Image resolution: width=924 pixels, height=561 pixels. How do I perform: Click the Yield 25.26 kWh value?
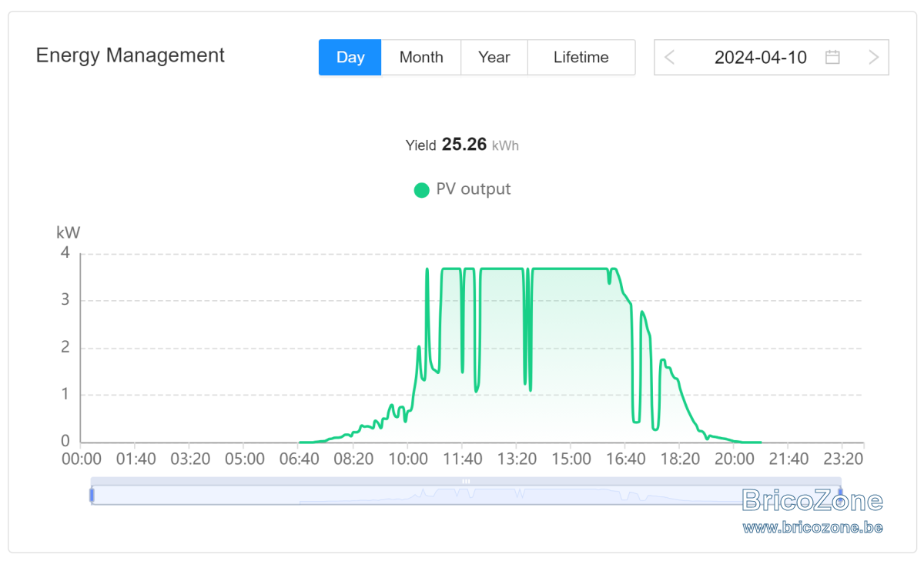click(463, 145)
